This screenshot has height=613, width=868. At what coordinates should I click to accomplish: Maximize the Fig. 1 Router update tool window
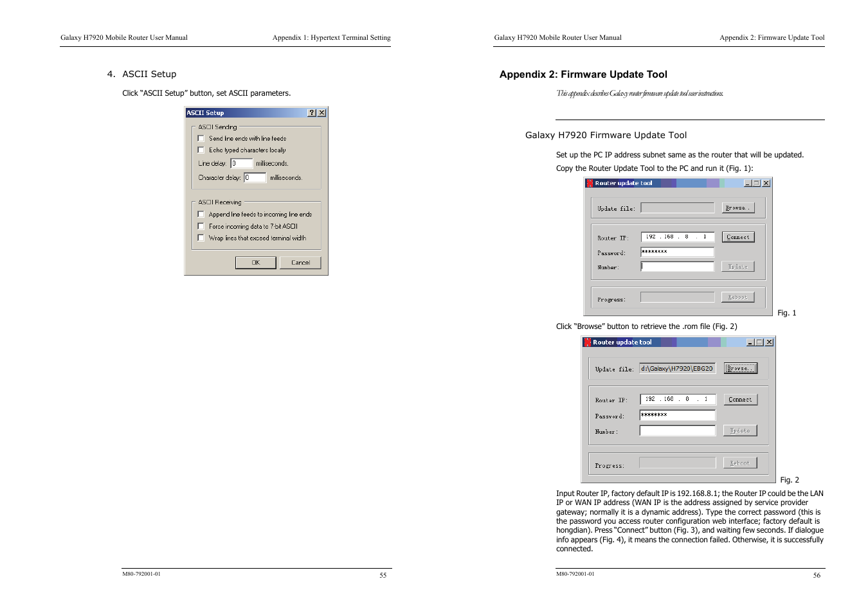pyautogui.click(x=757, y=183)
